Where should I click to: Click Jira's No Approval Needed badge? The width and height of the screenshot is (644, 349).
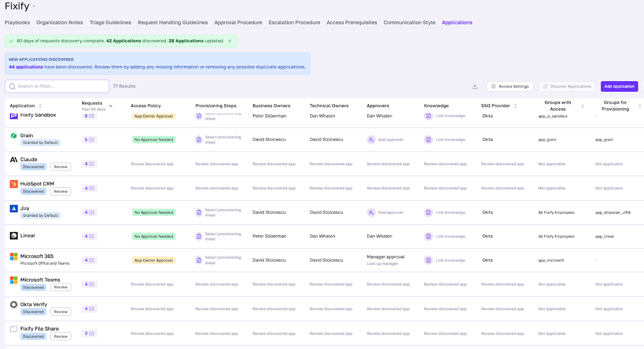point(154,213)
